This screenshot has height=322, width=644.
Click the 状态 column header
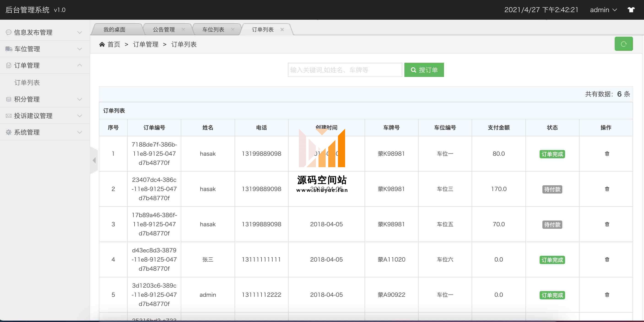[x=552, y=128]
